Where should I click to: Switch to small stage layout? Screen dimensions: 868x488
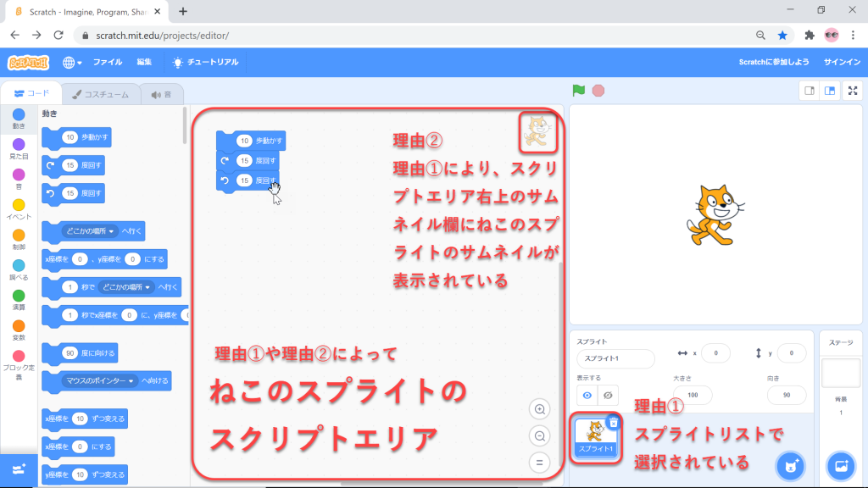[810, 91]
